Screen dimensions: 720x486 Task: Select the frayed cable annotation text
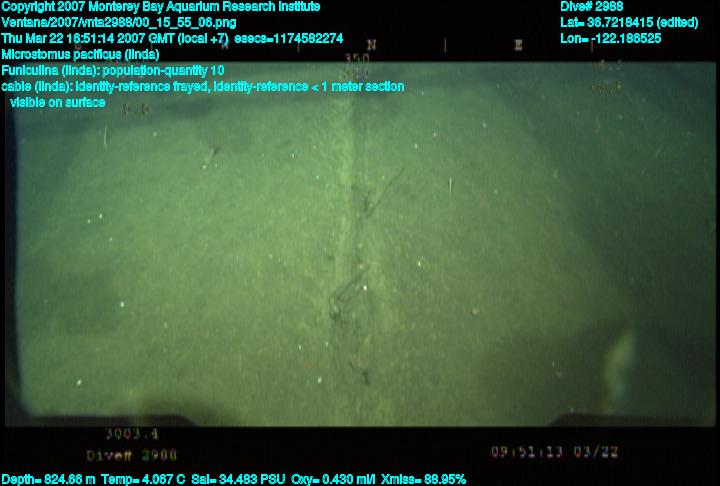[203, 86]
